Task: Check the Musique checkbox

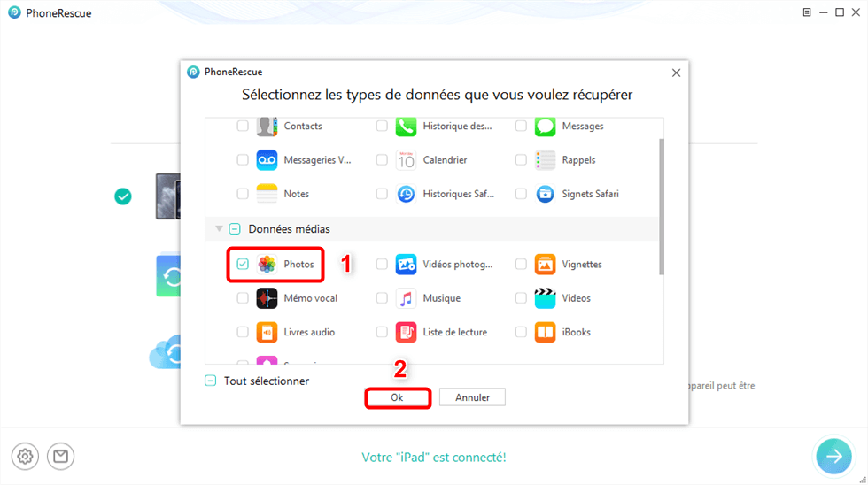Action: tap(382, 298)
